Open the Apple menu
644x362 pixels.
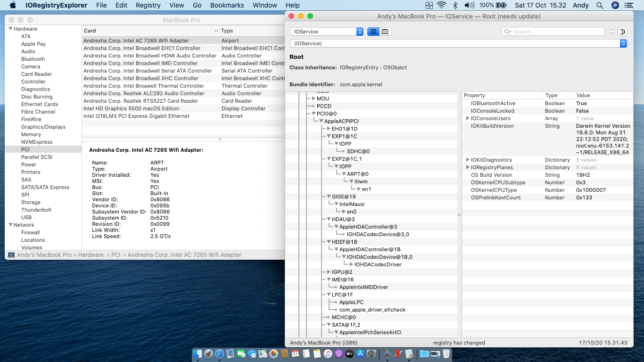13,5
